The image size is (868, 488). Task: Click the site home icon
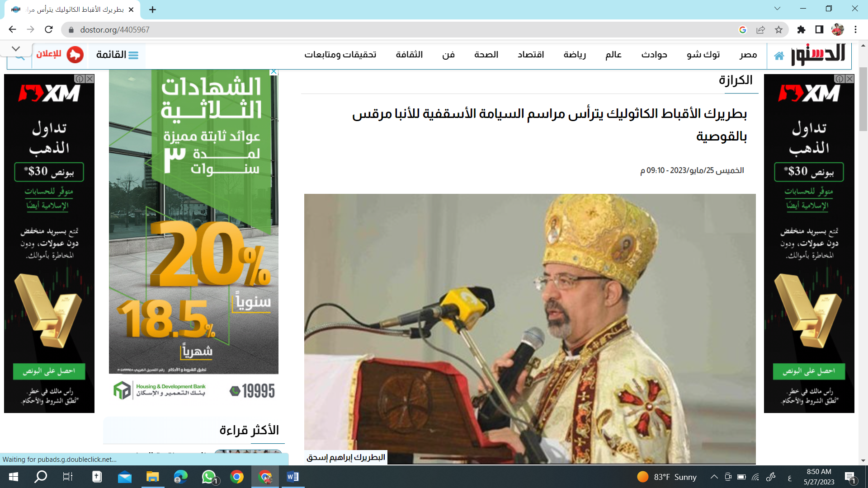tap(778, 56)
